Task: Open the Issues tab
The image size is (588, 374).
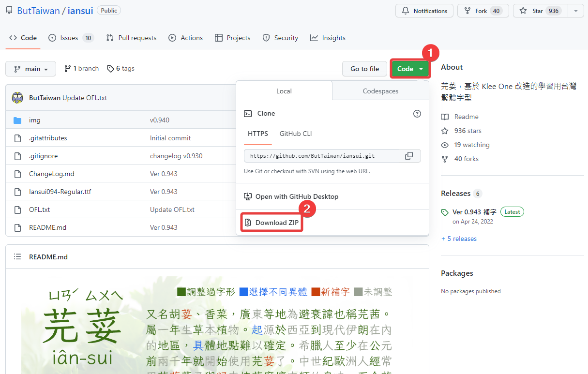Action: (71, 38)
